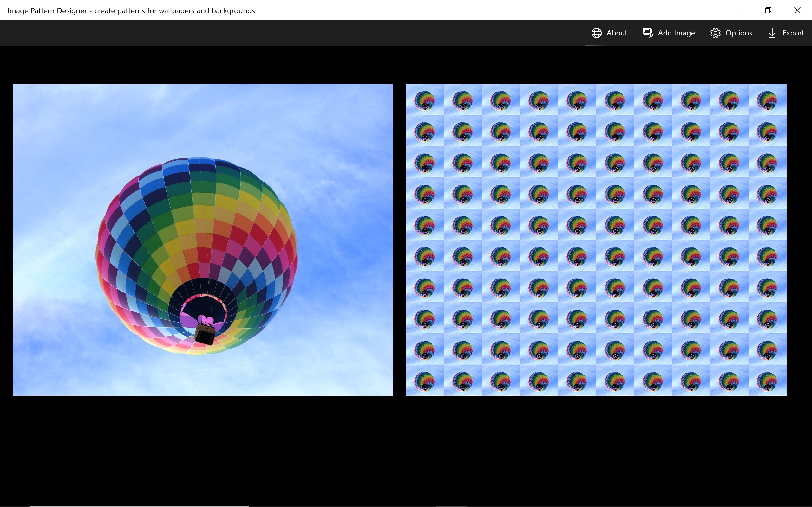Viewport: 812px width, 507px height.
Task: Click the Add Image picture icon
Action: (648, 33)
